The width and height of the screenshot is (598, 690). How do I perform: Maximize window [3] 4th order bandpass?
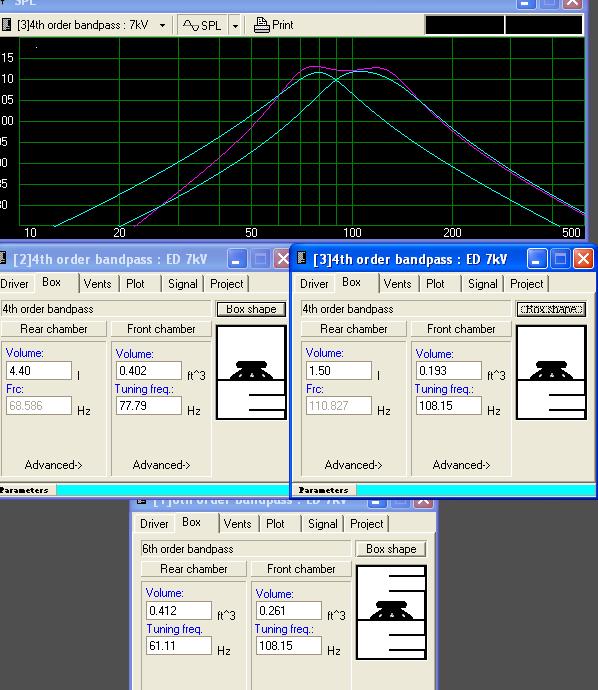pos(560,258)
